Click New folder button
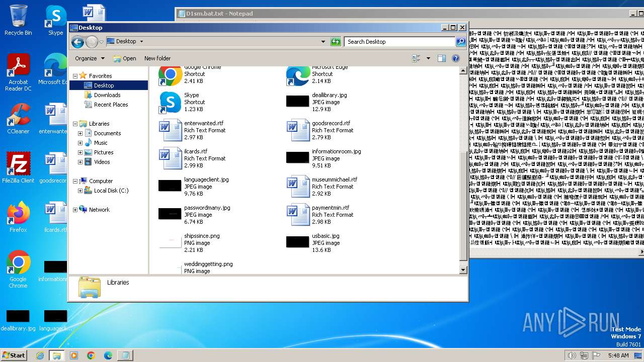Screen dimensions: 644x362 157,58
